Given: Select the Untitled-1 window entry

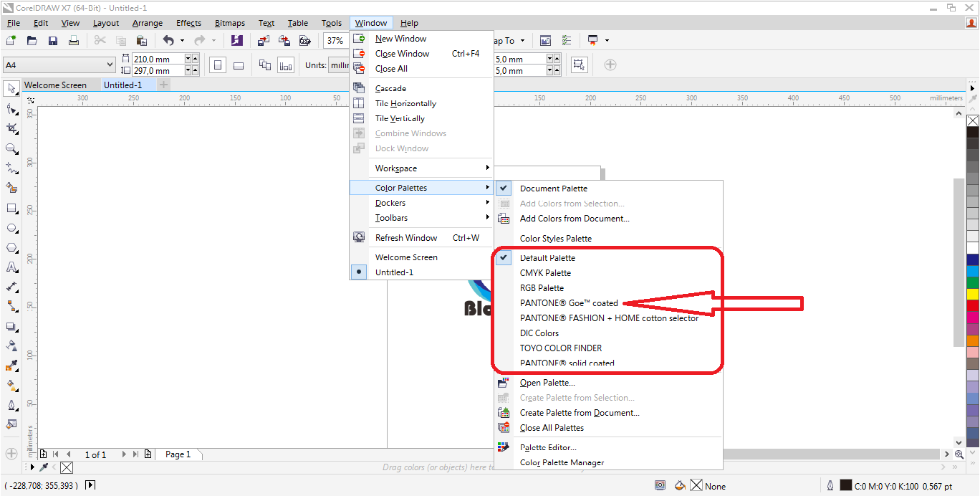Looking at the screenshot, I should point(421,272).
